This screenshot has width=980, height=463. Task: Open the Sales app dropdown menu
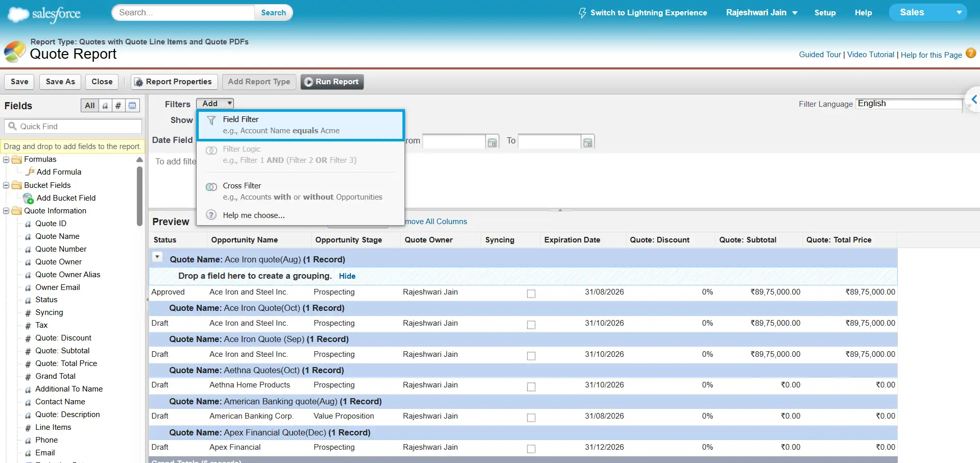tap(928, 12)
